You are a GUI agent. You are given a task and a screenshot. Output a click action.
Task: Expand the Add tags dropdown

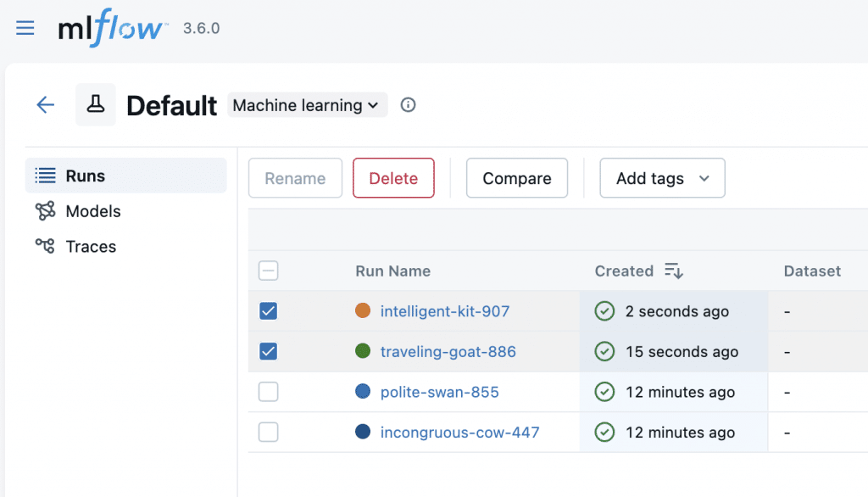point(662,178)
